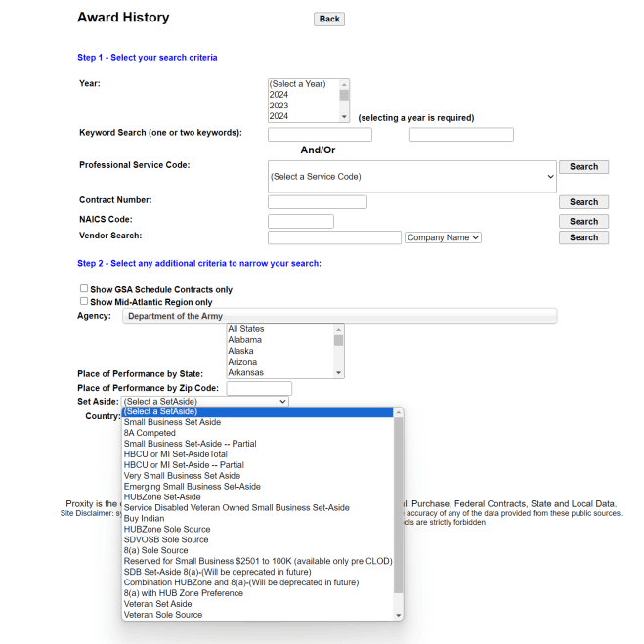Screen dimensions: 644x644
Task: Choose 8(a) Sole Source option
Action: coord(258,550)
